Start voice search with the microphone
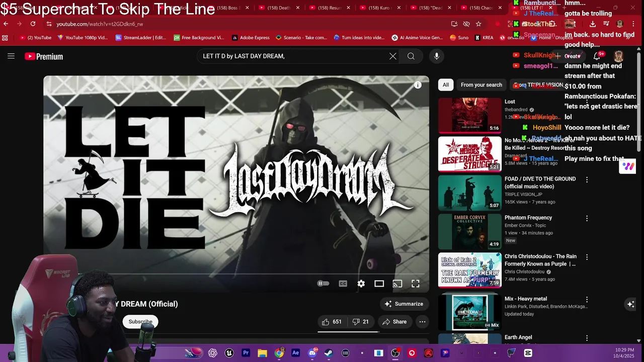 click(x=437, y=56)
